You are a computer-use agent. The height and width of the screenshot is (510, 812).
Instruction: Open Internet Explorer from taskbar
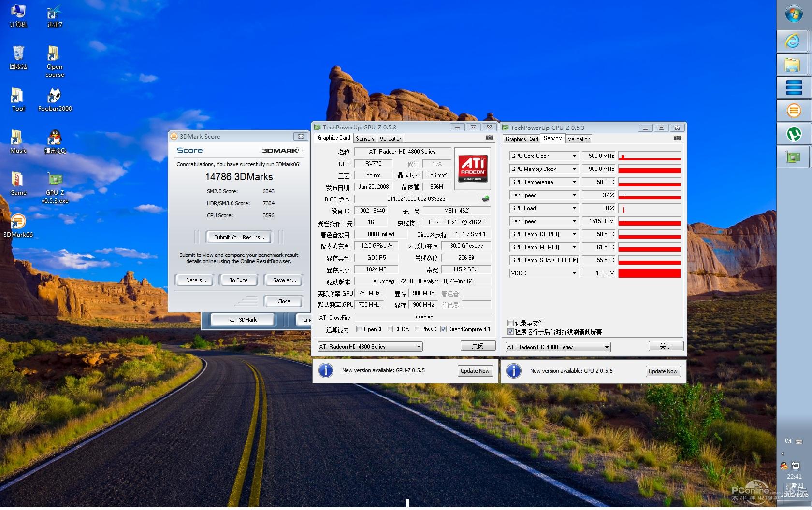point(794,41)
